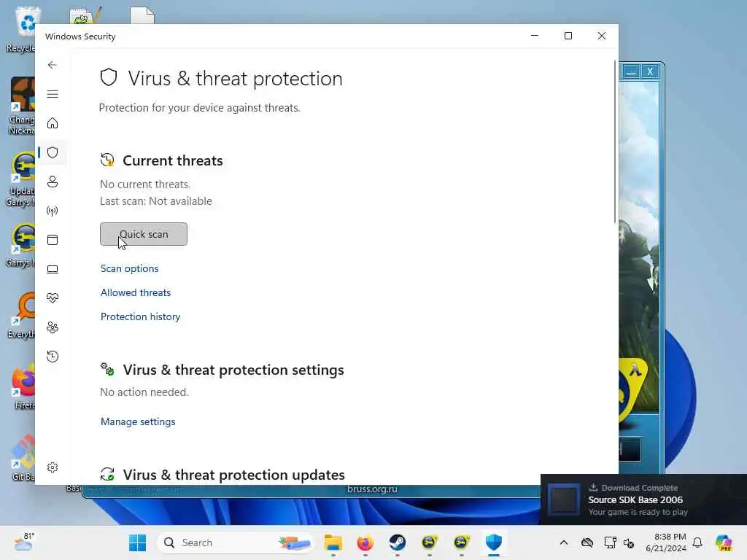Open the Windows Start menu

pos(138,542)
